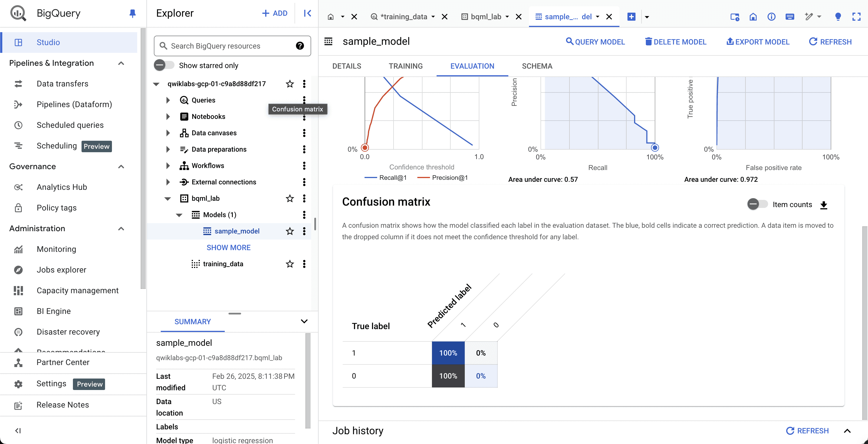The width and height of the screenshot is (868, 444).
Task: Download the confusion matrix
Action: click(x=824, y=205)
